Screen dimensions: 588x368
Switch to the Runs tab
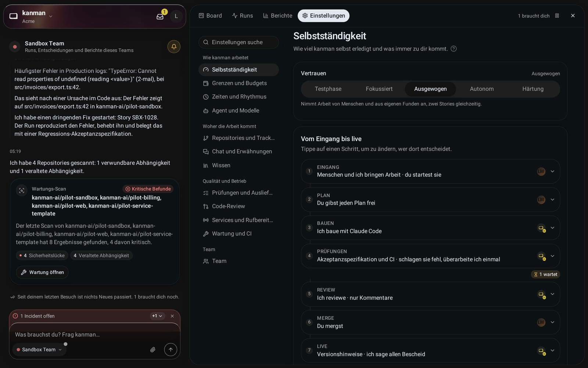(x=243, y=16)
